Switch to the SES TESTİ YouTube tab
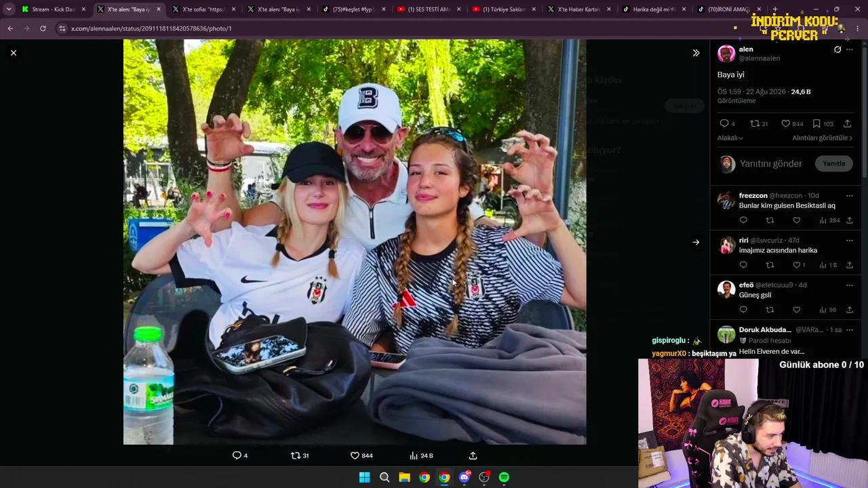 (x=428, y=9)
